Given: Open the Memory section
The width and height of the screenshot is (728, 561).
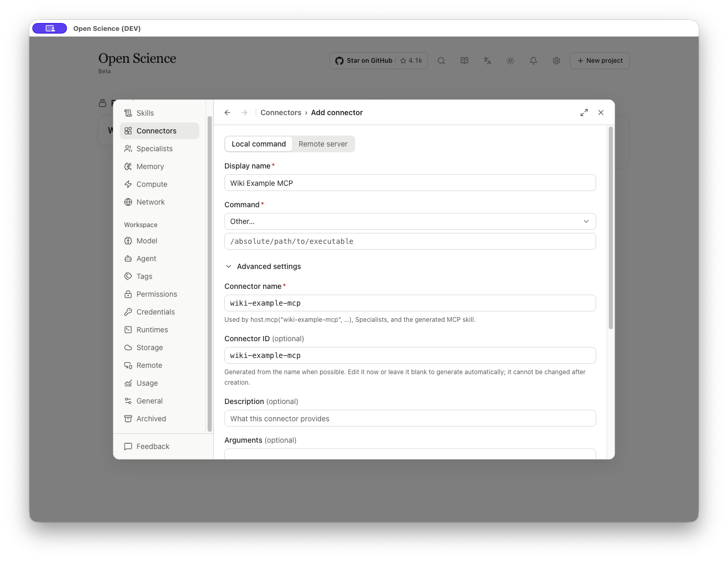Looking at the screenshot, I should click(159, 166).
